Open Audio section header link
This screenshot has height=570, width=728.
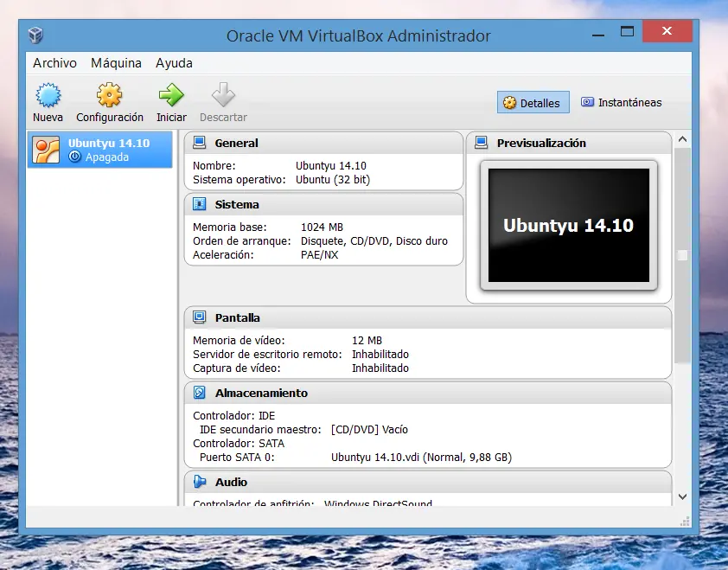pyautogui.click(x=231, y=482)
